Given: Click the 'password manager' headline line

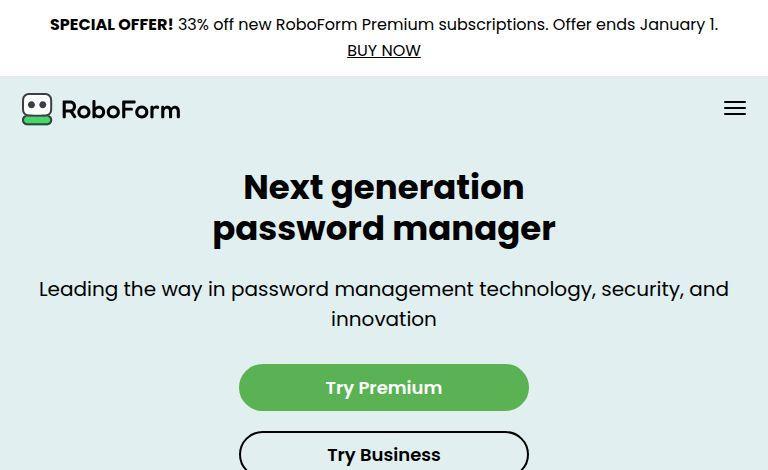Looking at the screenshot, I should 384,228.
